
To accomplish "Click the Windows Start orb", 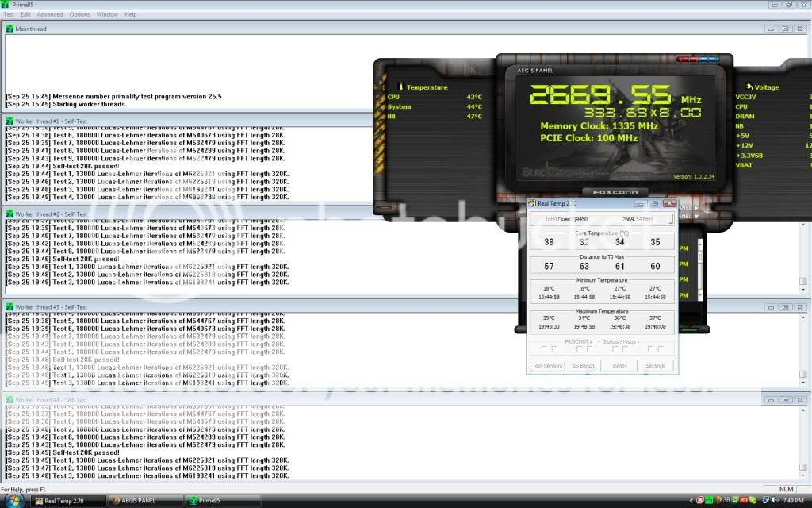I will click(x=13, y=501).
